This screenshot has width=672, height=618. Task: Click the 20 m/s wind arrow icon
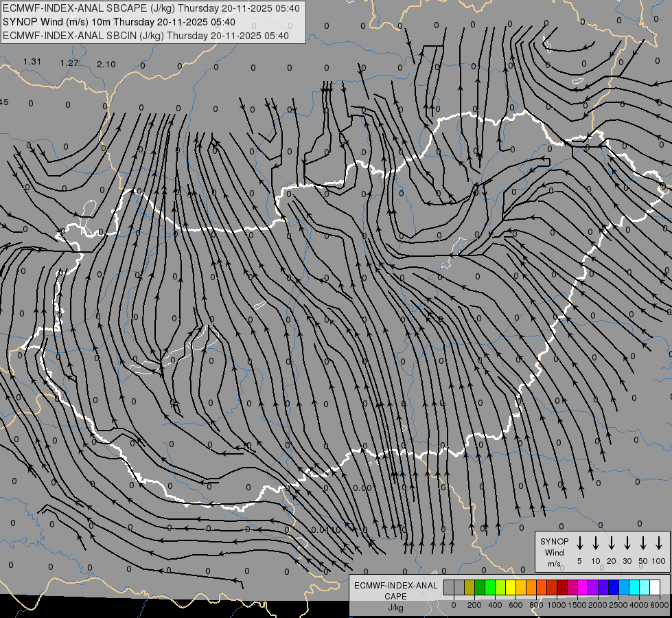click(x=612, y=543)
